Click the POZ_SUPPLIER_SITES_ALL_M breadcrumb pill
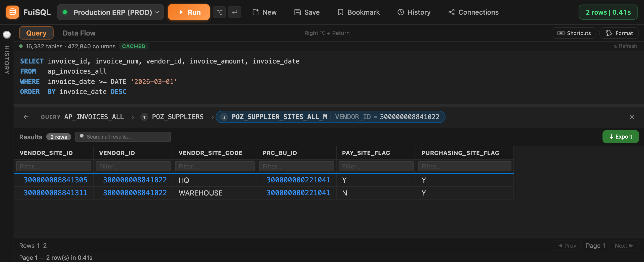This screenshot has width=644, height=262. click(331, 117)
